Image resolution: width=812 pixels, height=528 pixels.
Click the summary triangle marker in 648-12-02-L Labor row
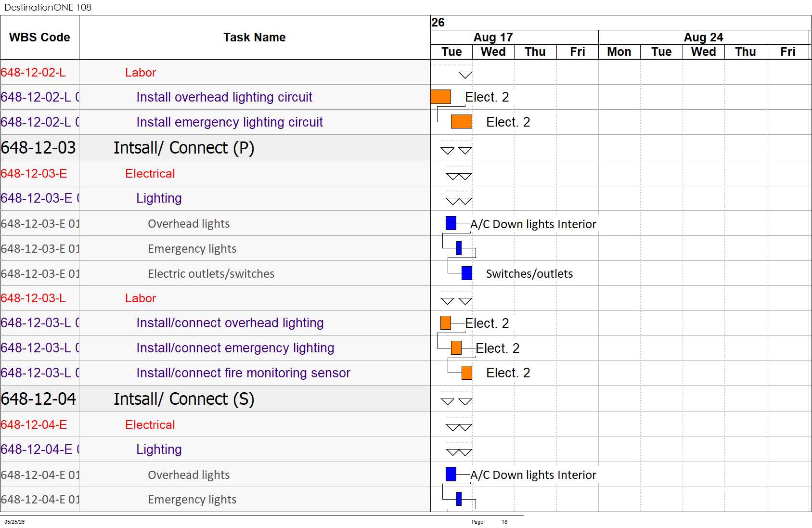465,75
